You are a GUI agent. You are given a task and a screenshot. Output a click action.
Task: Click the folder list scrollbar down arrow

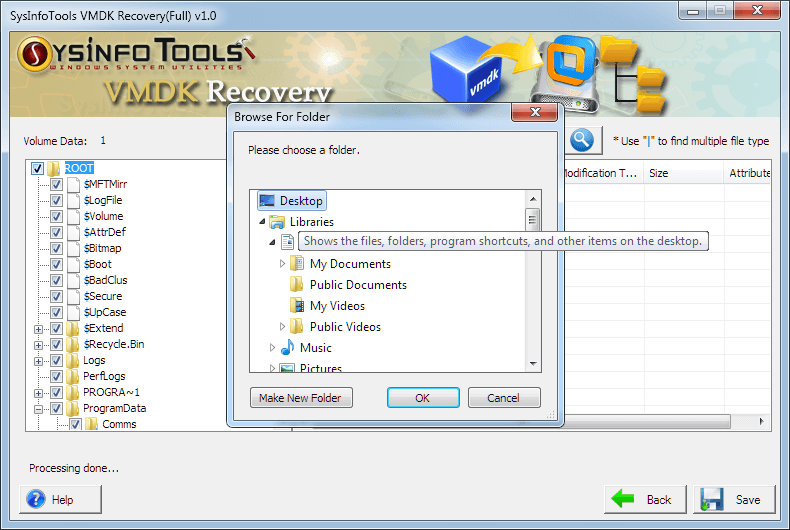(x=533, y=365)
